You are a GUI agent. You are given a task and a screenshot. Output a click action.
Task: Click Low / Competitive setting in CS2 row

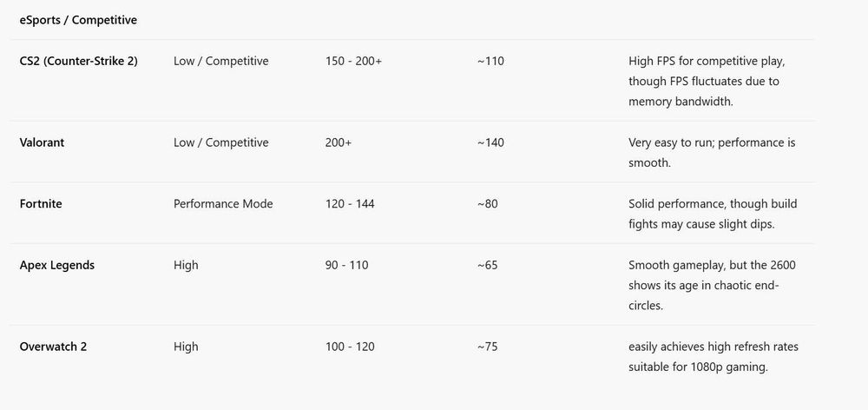click(220, 61)
